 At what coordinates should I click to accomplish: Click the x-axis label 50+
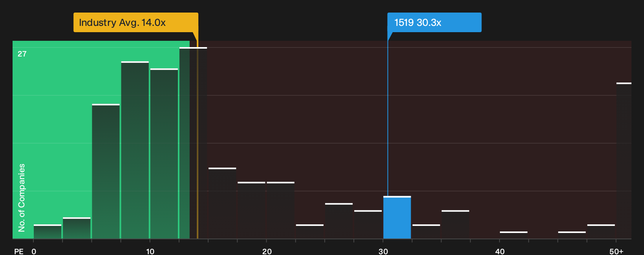[617, 251]
